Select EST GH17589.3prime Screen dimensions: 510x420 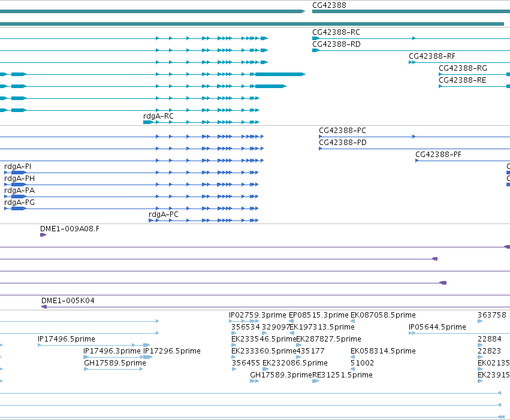[281, 375]
